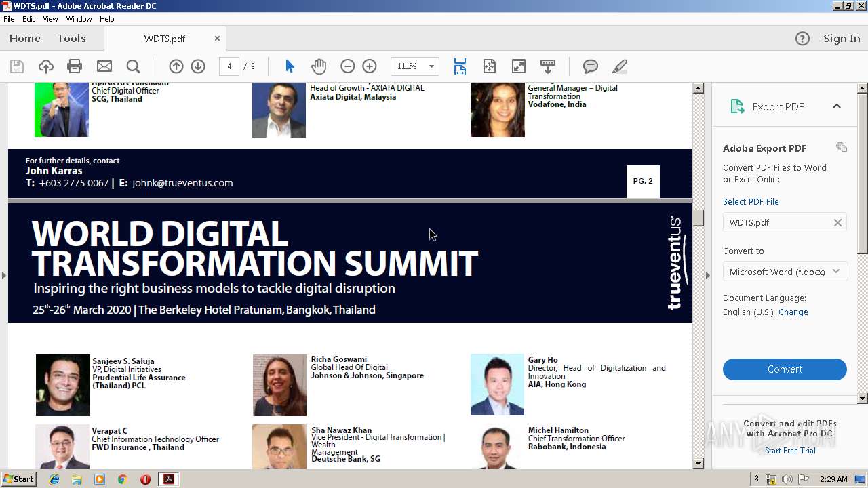This screenshot has height=488, width=868.
Task: Start the Acrobat Pro free trial
Action: pyautogui.click(x=790, y=451)
